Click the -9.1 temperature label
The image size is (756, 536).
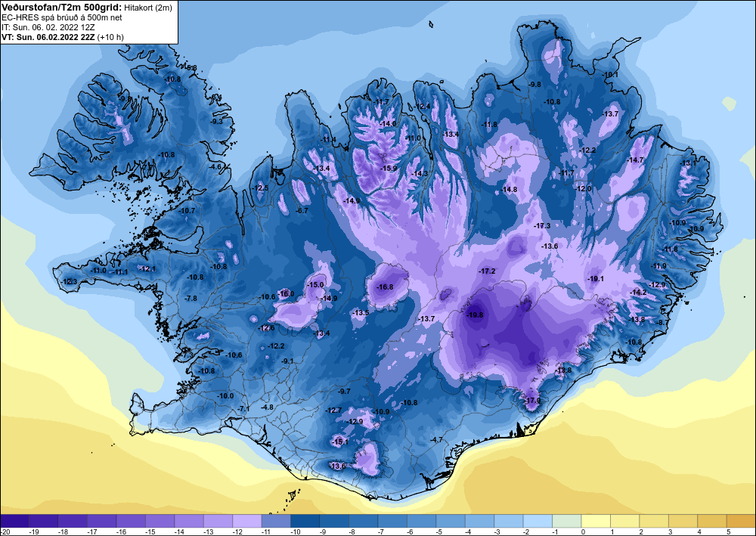(287, 361)
